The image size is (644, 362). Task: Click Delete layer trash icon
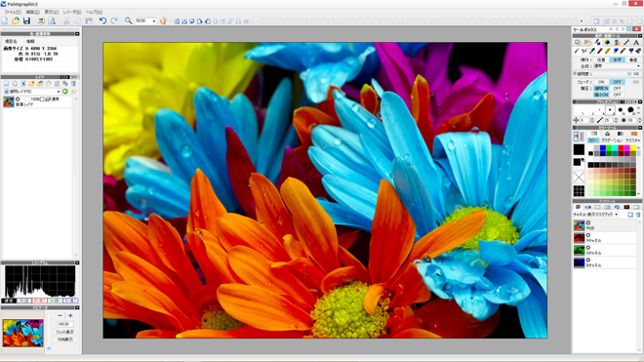click(x=73, y=83)
